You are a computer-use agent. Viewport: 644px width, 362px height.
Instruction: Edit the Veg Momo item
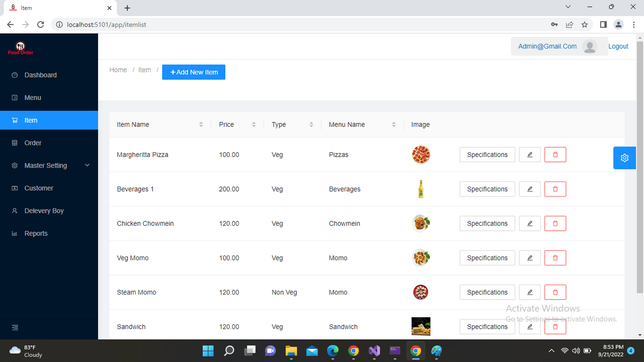530,258
